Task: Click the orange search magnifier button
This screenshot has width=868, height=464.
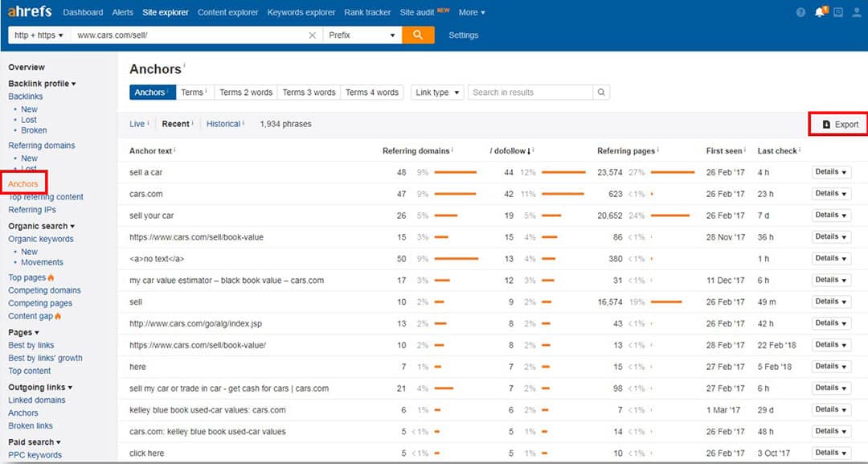Action: 417,35
